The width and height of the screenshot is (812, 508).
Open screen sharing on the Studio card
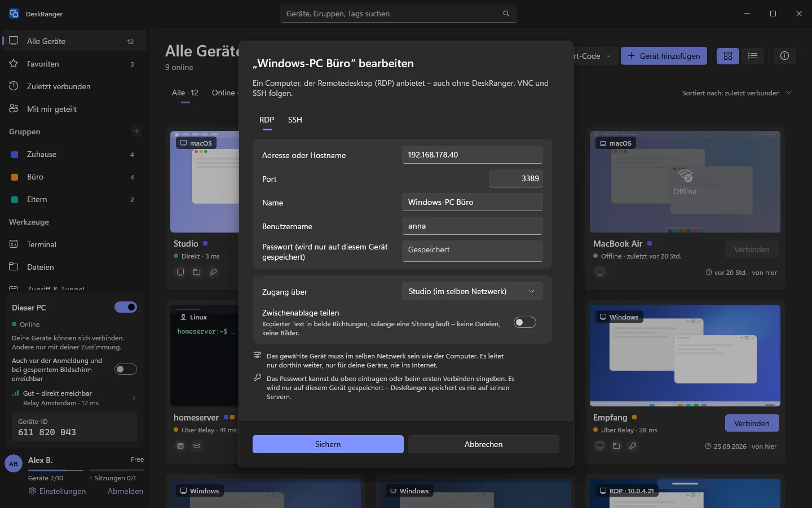(x=180, y=272)
